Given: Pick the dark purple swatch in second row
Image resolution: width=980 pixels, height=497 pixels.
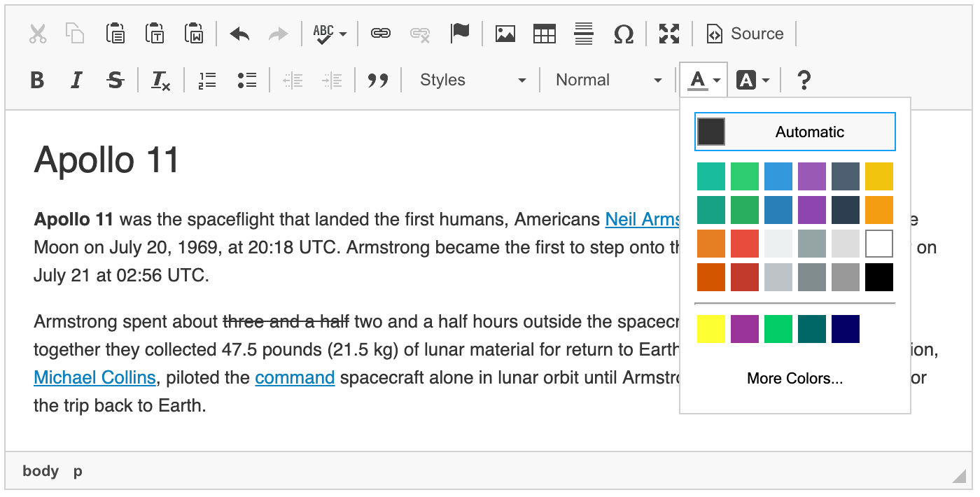Looking at the screenshot, I should coord(812,210).
